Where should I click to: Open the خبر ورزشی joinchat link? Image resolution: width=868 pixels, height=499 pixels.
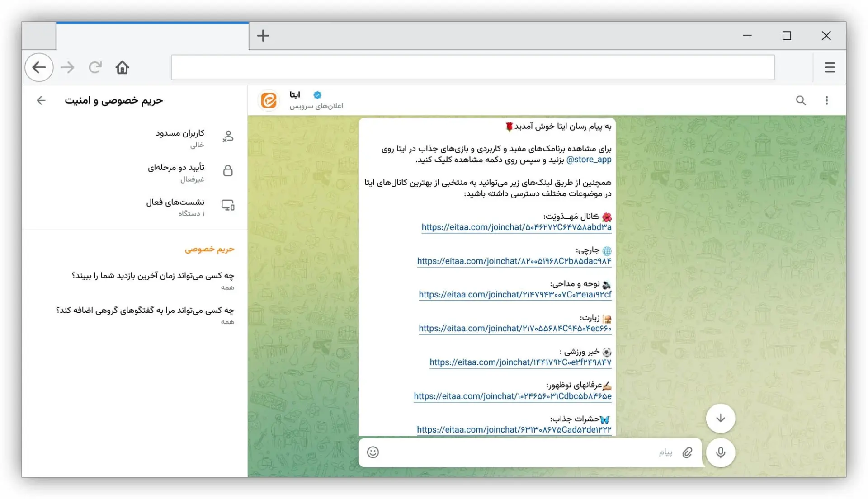(x=520, y=362)
